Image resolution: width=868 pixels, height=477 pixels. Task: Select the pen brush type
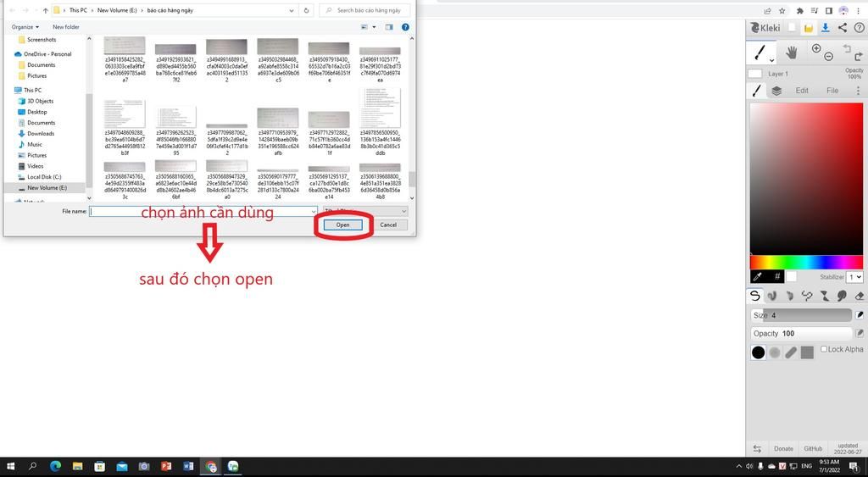point(754,296)
